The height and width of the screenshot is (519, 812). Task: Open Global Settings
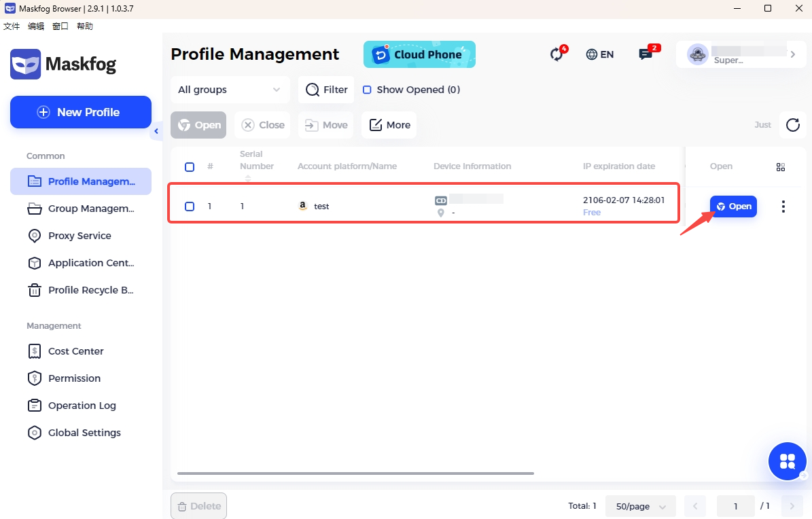[x=81, y=433]
